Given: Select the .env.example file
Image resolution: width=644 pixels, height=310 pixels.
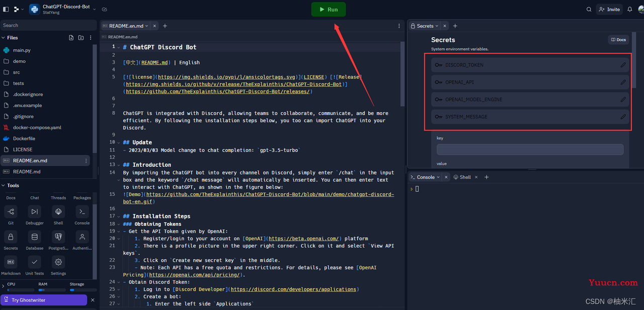Looking at the screenshot, I should click(x=46, y=106).
